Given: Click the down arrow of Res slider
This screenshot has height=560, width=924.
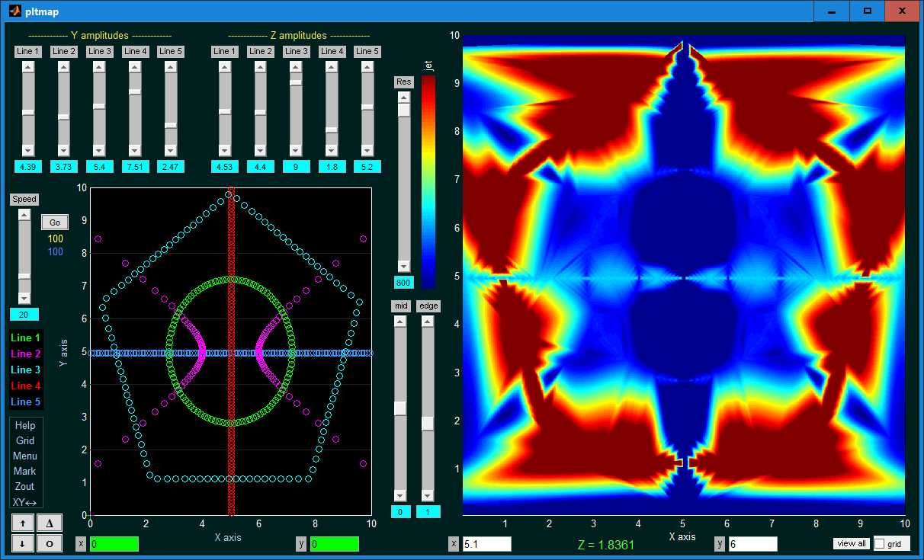Looking at the screenshot, I should point(404,266).
